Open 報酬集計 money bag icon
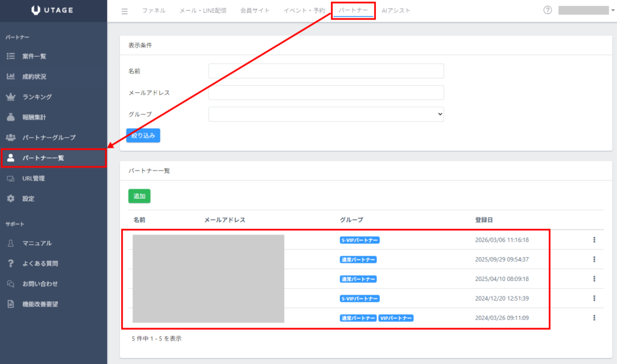The height and width of the screenshot is (364, 617). tap(10, 117)
